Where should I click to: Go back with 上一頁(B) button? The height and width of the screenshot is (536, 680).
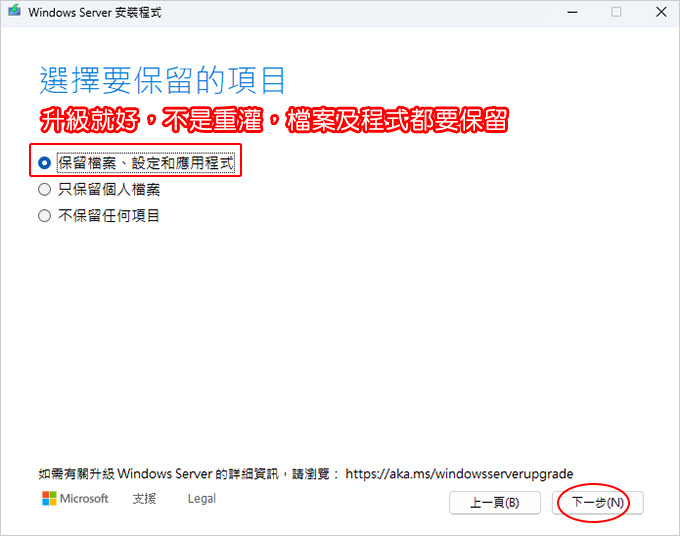495,503
